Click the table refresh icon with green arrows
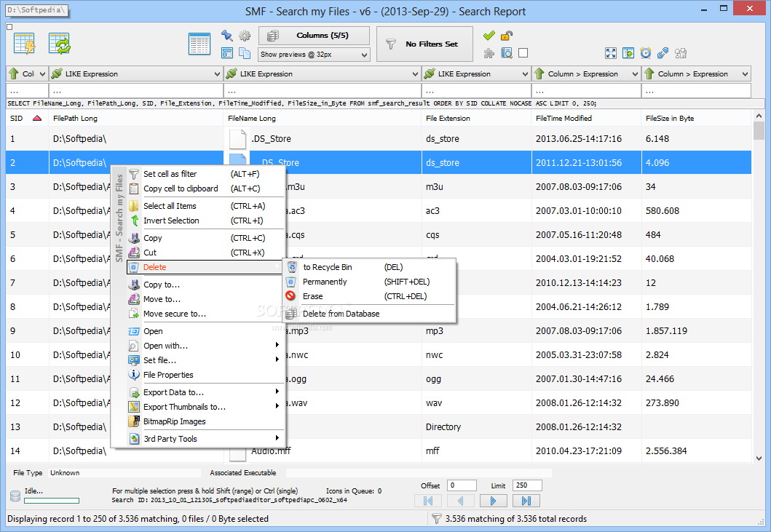Screen dimensions: 771x532 60,44
